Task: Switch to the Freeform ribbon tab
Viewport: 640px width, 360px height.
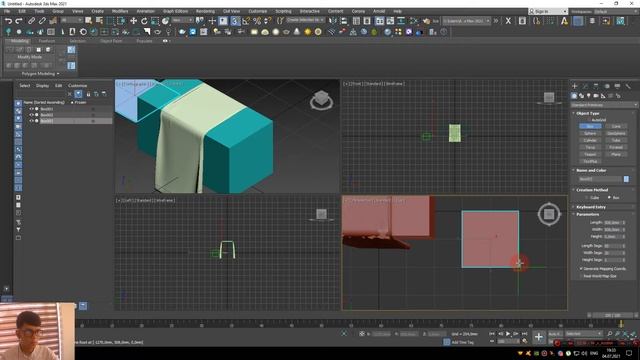Action: pyautogui.click(x=47, y=41)
